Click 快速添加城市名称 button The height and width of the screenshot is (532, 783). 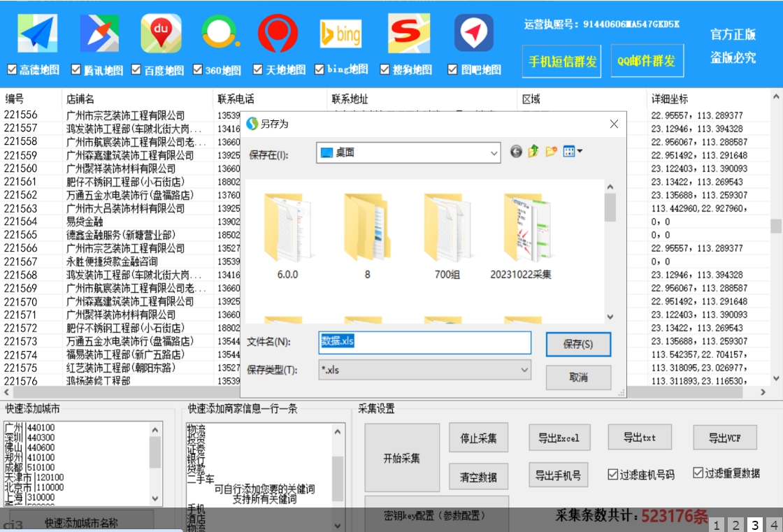click(x=81, y=522)
